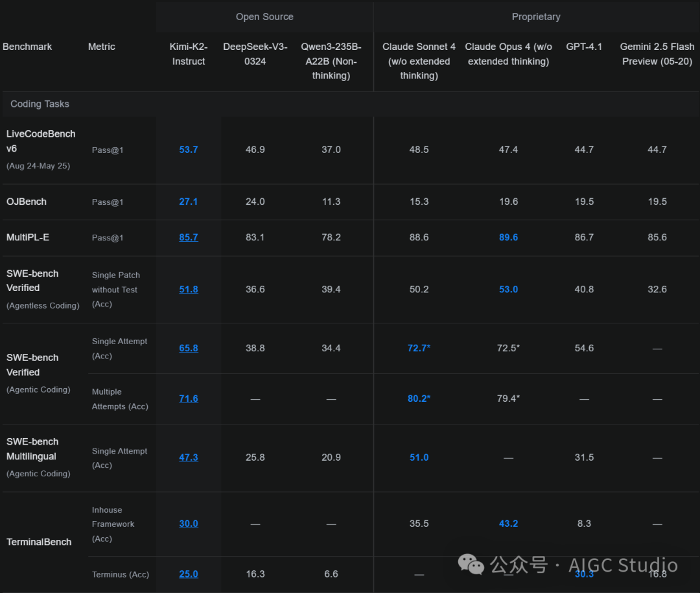This screenshot has width=700, height=593.
Task: Click the 50.2 Agentless Sonnet 4 score
Action: pos(419,289)
